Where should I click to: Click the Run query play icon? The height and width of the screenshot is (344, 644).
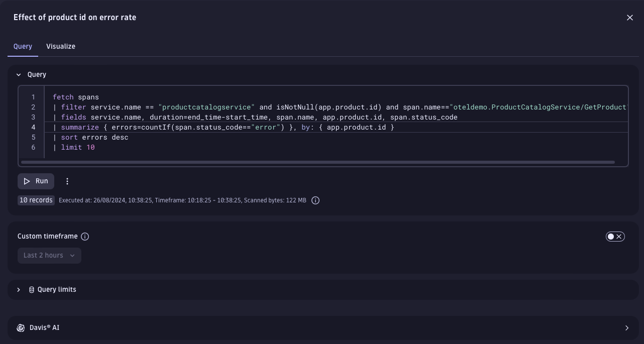tap(28, 181)
